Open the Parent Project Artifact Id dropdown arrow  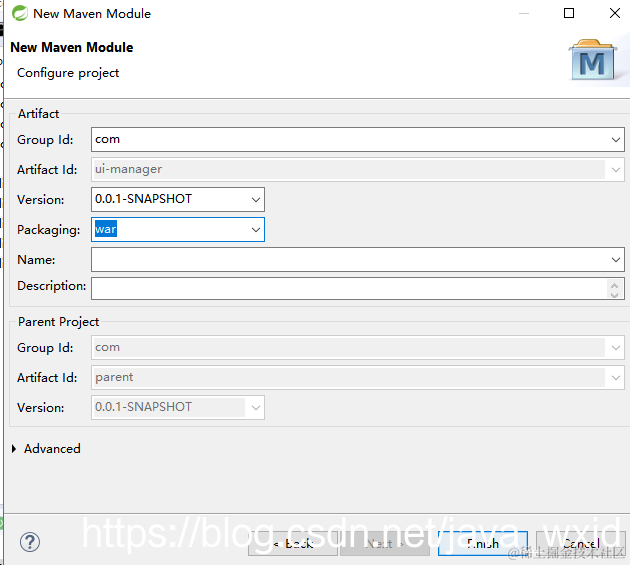click(616, 377)
